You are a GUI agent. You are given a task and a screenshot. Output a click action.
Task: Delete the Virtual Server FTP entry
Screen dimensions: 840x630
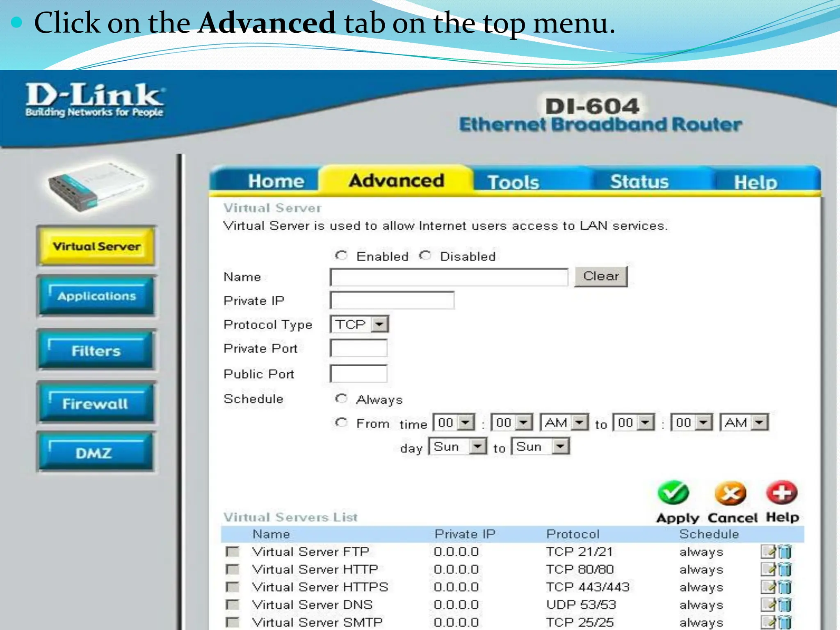pos(785,552)
